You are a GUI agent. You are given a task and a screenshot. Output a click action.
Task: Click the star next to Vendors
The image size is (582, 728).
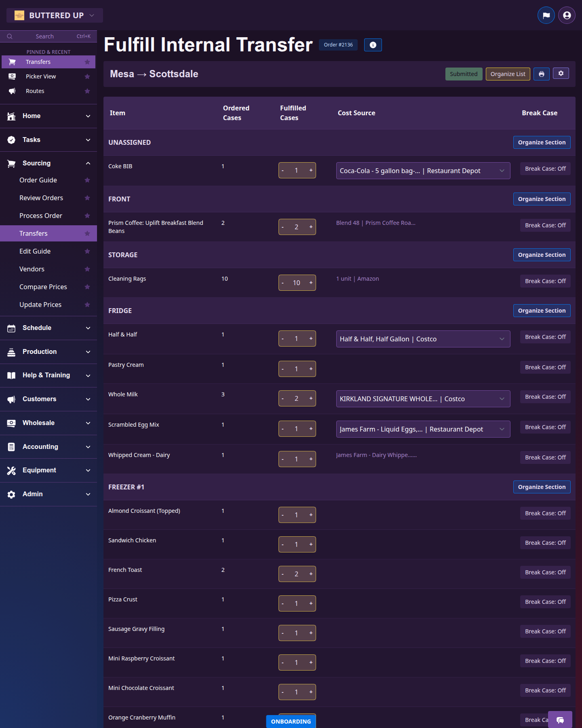(87, 269)
